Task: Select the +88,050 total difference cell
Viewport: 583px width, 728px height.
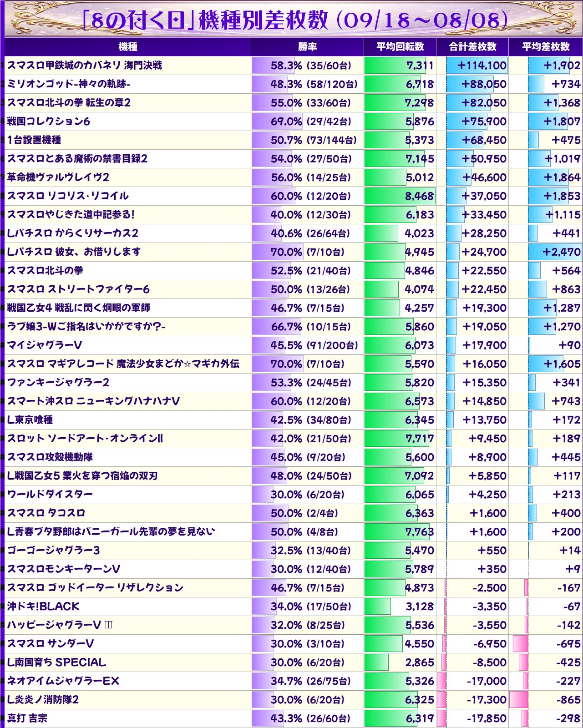Action: click(472, 84)
